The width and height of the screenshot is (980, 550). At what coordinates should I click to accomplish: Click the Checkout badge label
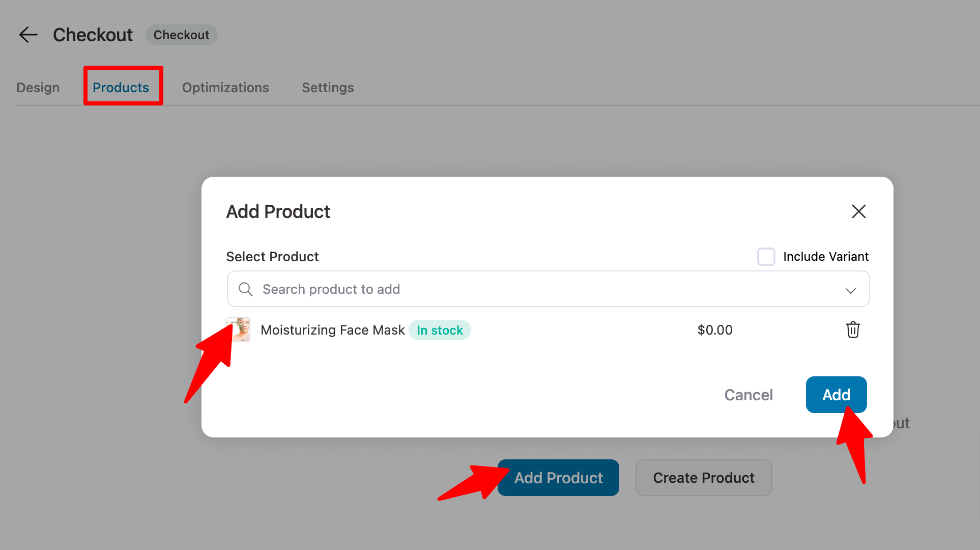point(181,35)
